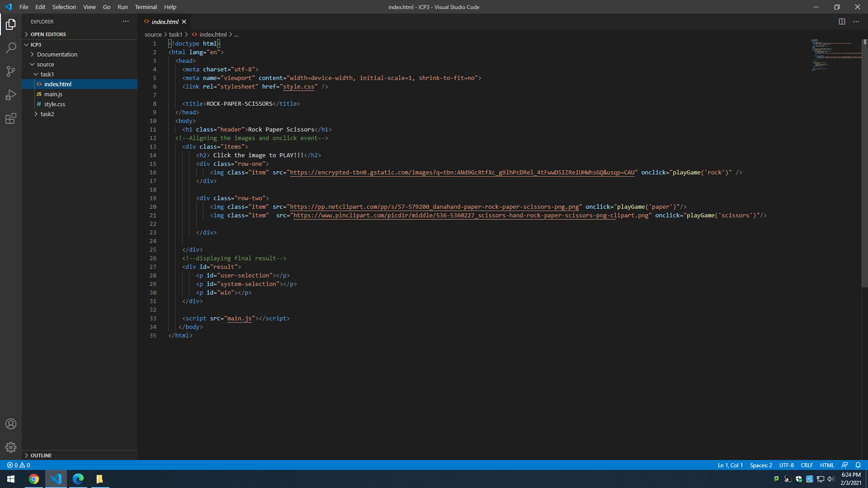Open the Manage gear settings icon
Image resolution: width=868 pixels, height=488 pixels.
[11, 447]
